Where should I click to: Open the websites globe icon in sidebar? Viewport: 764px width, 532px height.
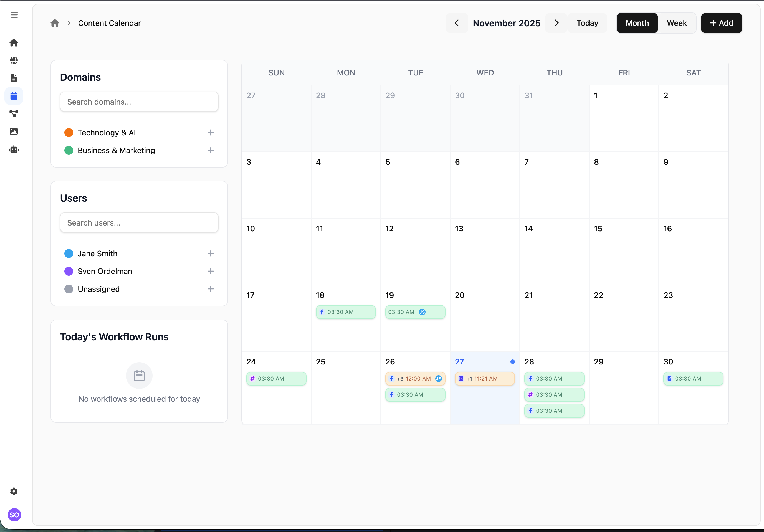pos(14,60)
